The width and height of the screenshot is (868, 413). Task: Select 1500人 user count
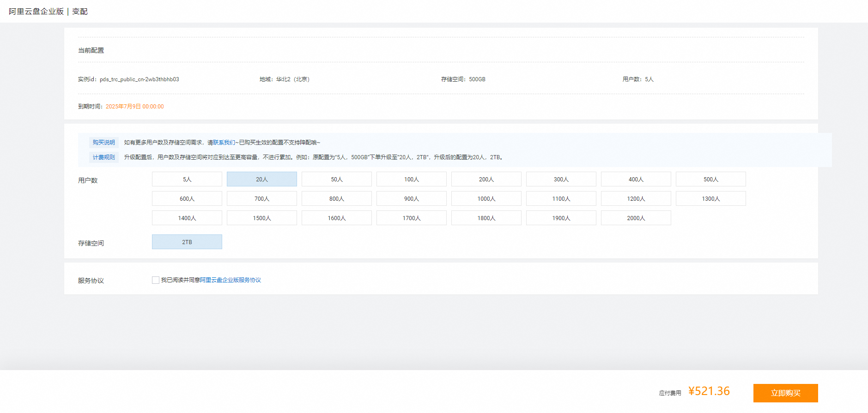coord(262,218)
